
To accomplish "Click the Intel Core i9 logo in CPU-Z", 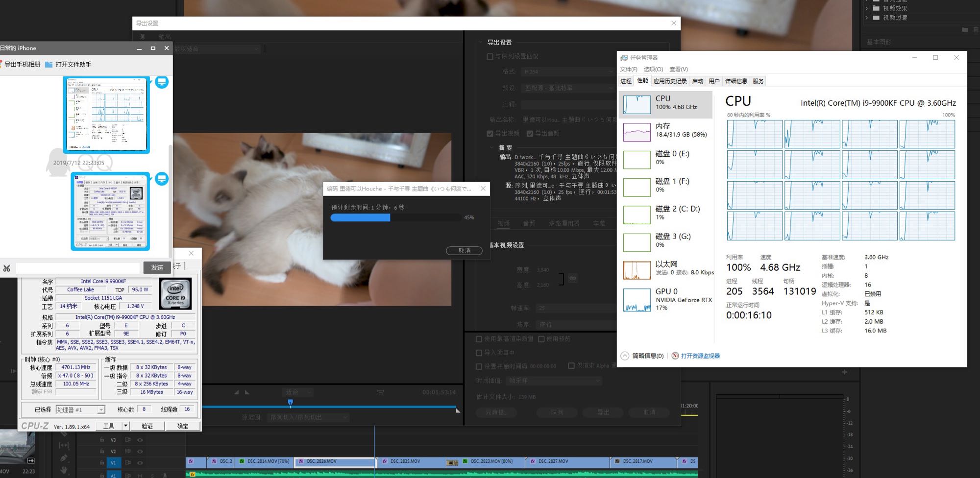I will [x=175, y=293].
